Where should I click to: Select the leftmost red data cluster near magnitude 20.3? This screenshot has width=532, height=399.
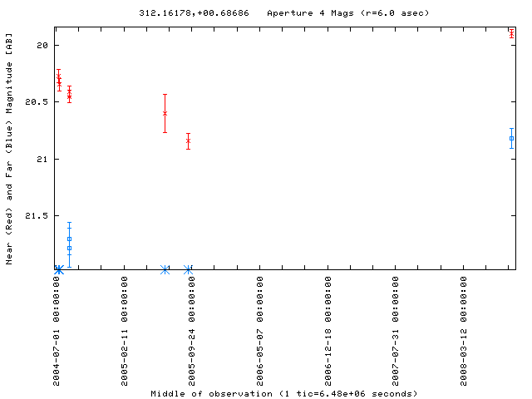click(x=59, y=81)
